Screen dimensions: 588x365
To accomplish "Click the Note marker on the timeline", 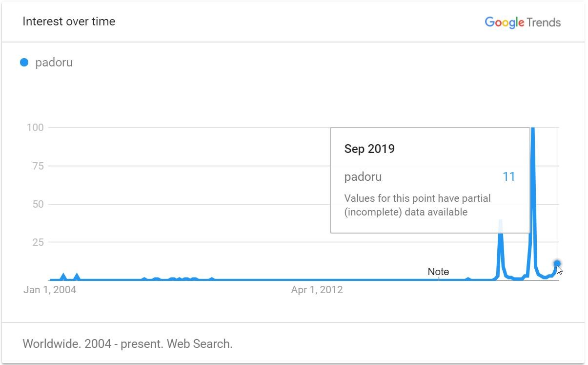I will coord(438,272).
